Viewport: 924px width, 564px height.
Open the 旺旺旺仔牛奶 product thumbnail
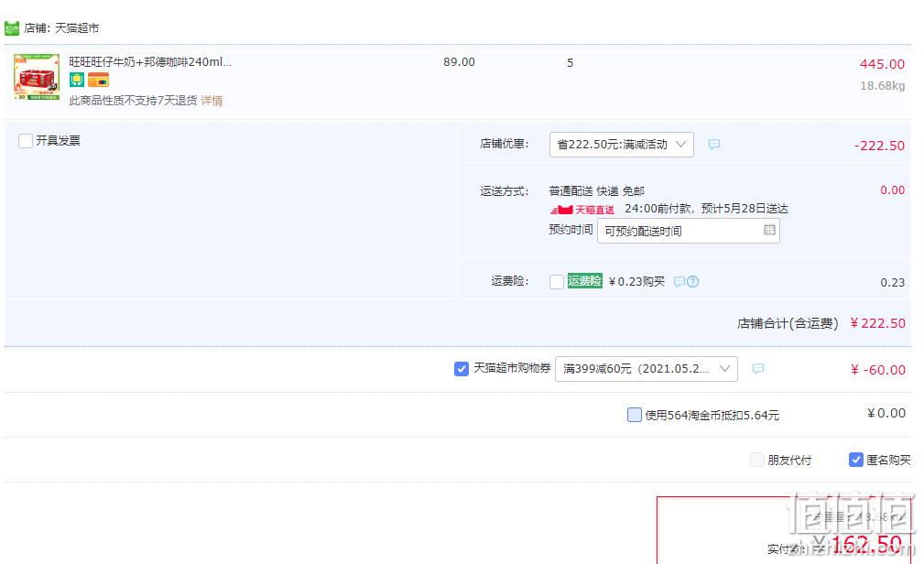[x=37, y=77]
